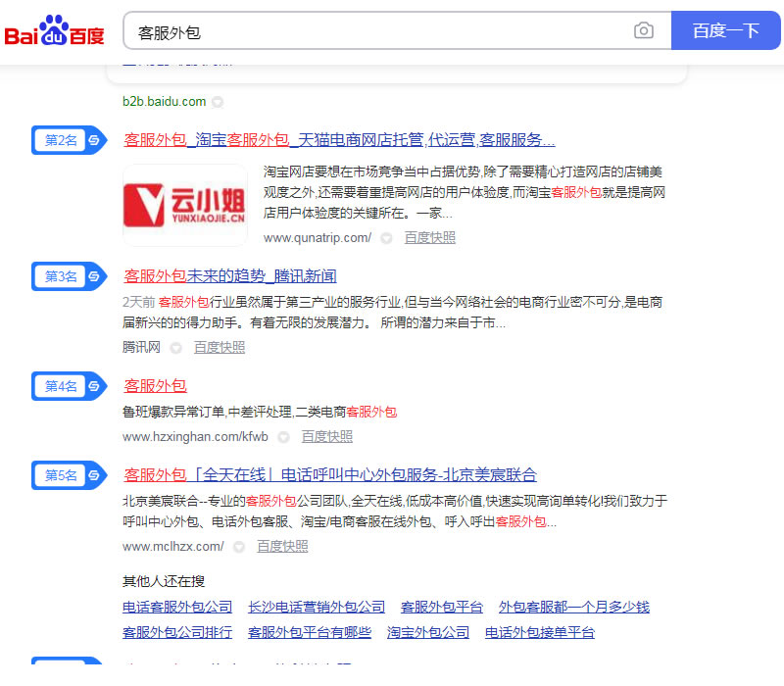Click the 第4名 rank badge
The image size is (784, 686).
click(69, 386)
